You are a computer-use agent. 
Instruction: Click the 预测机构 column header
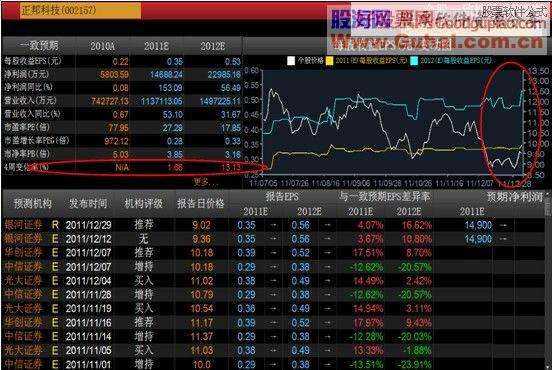coord(33,203)
